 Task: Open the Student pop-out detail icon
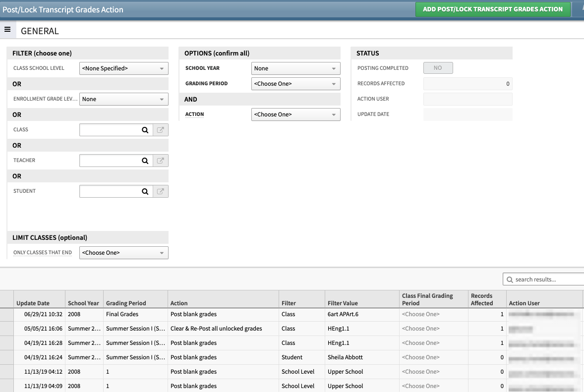[160, 191]
